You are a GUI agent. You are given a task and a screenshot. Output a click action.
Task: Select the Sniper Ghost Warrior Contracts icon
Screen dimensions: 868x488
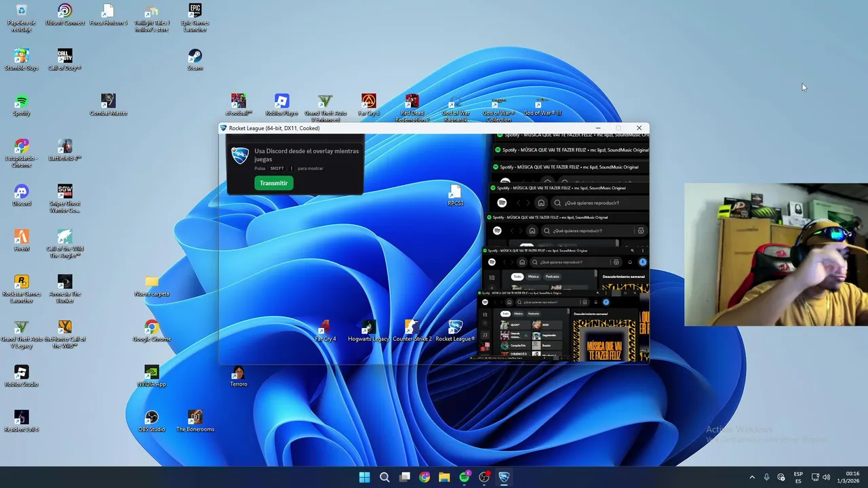64,198
